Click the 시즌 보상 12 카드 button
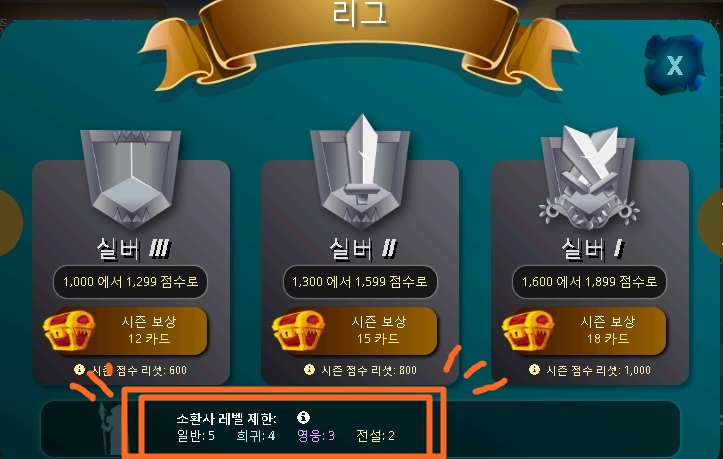Screen dimensions: 723x459 125,331
